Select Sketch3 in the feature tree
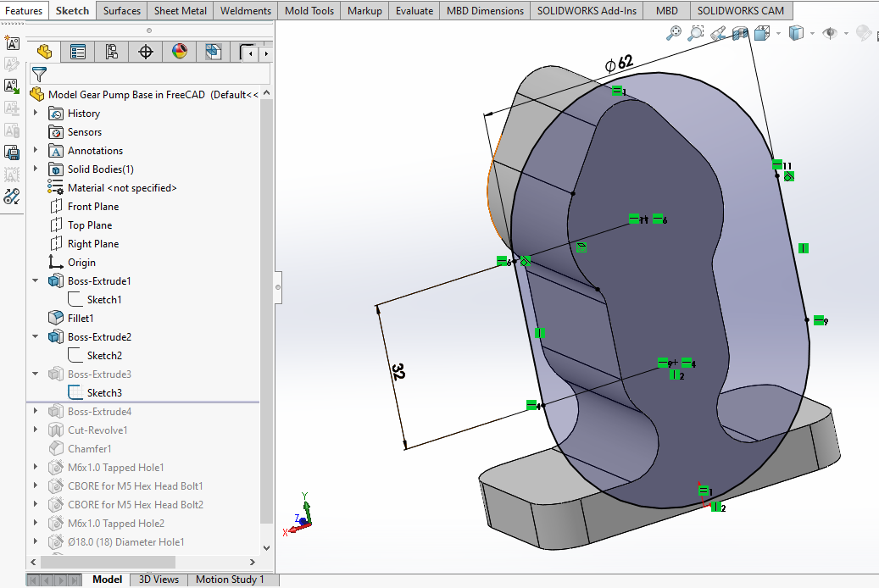The width and height of the screenshot is (879, 588). click(x=104, y=393)
